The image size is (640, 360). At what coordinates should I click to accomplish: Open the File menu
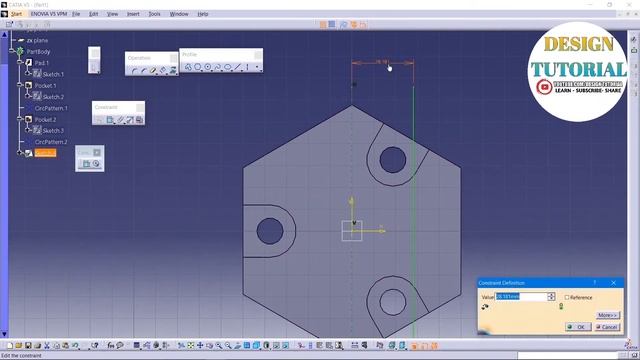click(76, 14)
